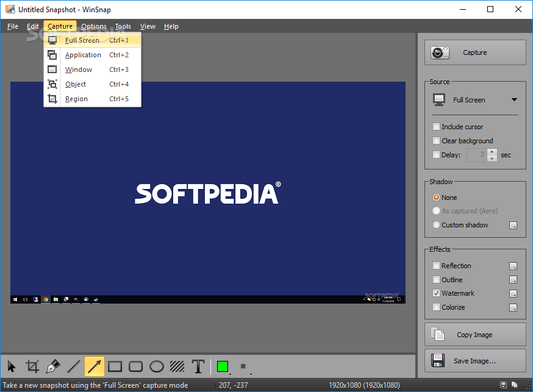Screen dimensions: 533x392
Task: Increase the delay seconds spinner
Action: pos(492,152)
